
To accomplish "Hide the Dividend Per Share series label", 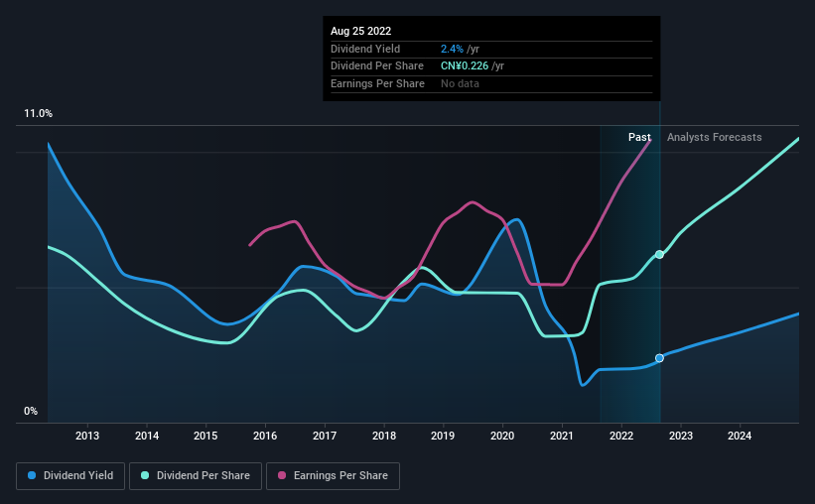I will pyautogui.click(x=202, y=476).
